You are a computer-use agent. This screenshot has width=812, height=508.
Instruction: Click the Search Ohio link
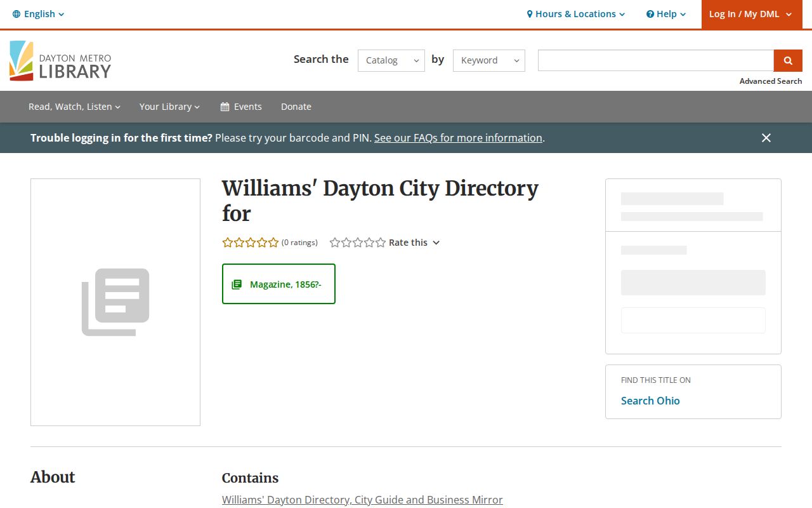click(x=650, y=401)
